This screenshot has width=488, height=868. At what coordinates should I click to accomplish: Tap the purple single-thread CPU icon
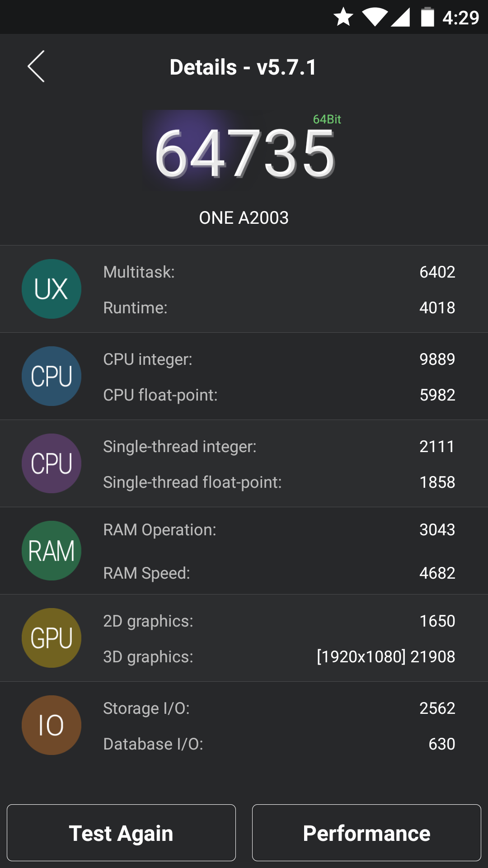52,463
